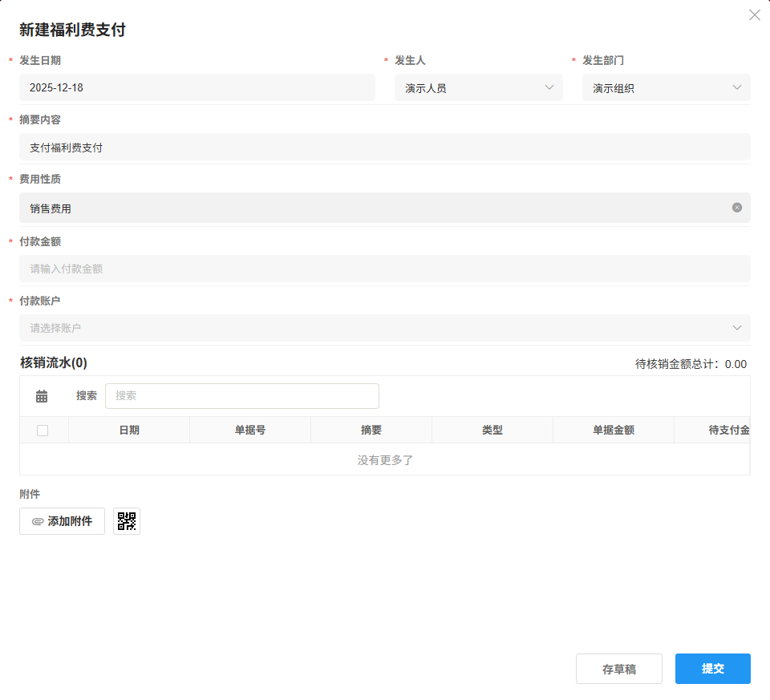Click the 付款金额 amount input field
The image size is (770, 700).
coord(385,268)
